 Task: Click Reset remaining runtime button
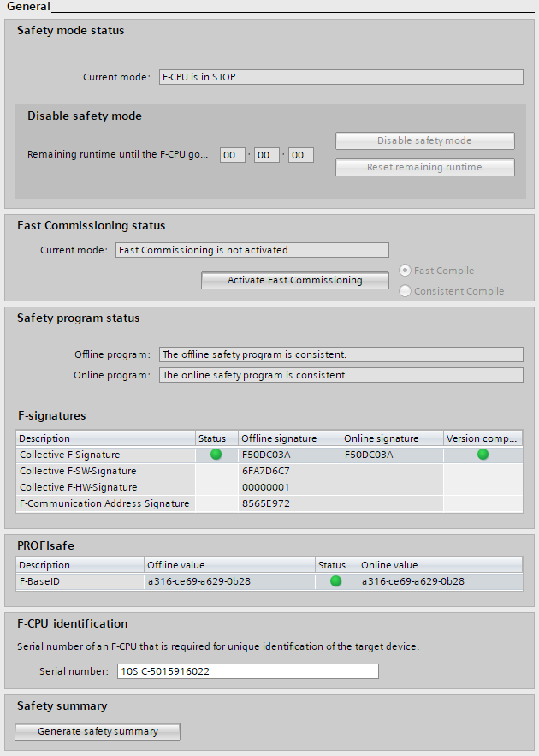pyautogui.click(x=425, y=167)
